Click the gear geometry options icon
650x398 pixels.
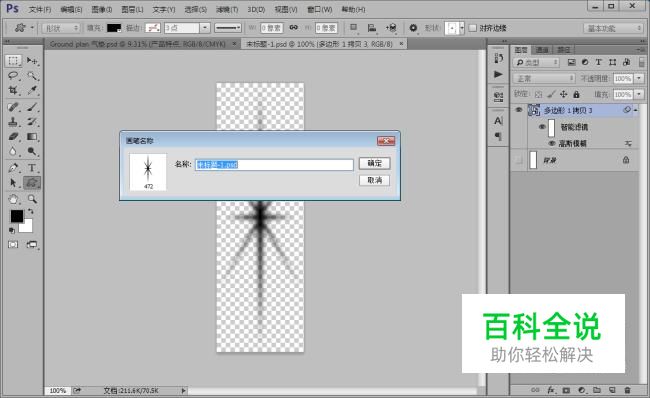(413, 28)
